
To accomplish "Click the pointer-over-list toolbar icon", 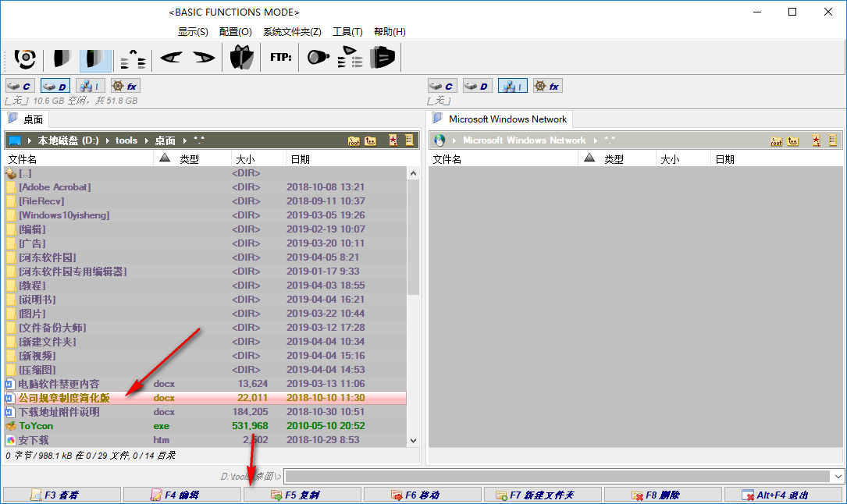I will point(350,57).
